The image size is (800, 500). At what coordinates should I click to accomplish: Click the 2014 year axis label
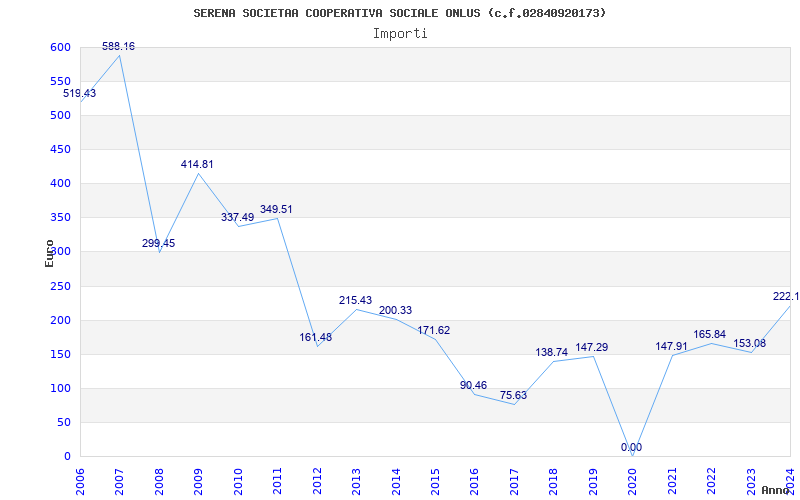coord(396,482)
